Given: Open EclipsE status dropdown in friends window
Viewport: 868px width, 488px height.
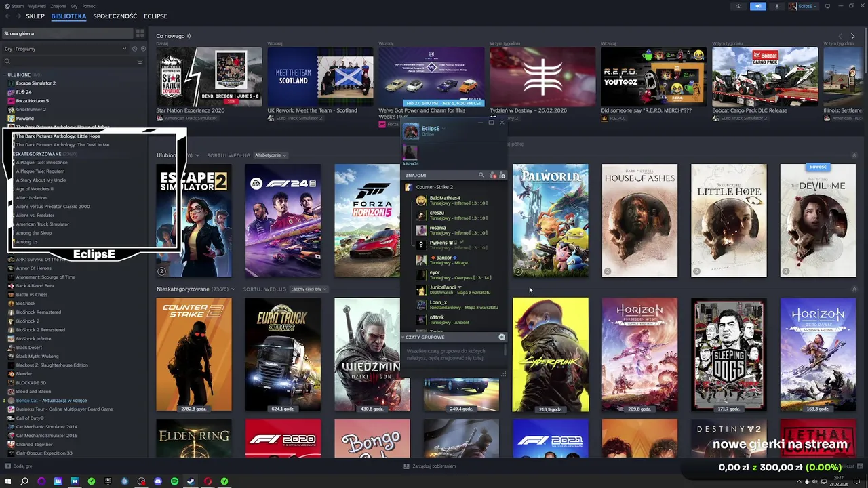Looking at the screenshot, I should tap(443, 129).
